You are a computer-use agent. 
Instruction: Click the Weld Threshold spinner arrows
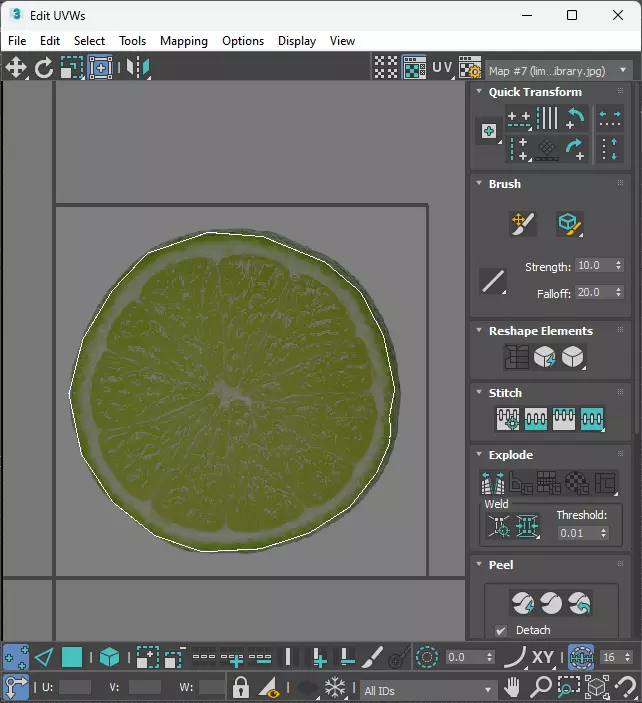click(x=603, y=533)
